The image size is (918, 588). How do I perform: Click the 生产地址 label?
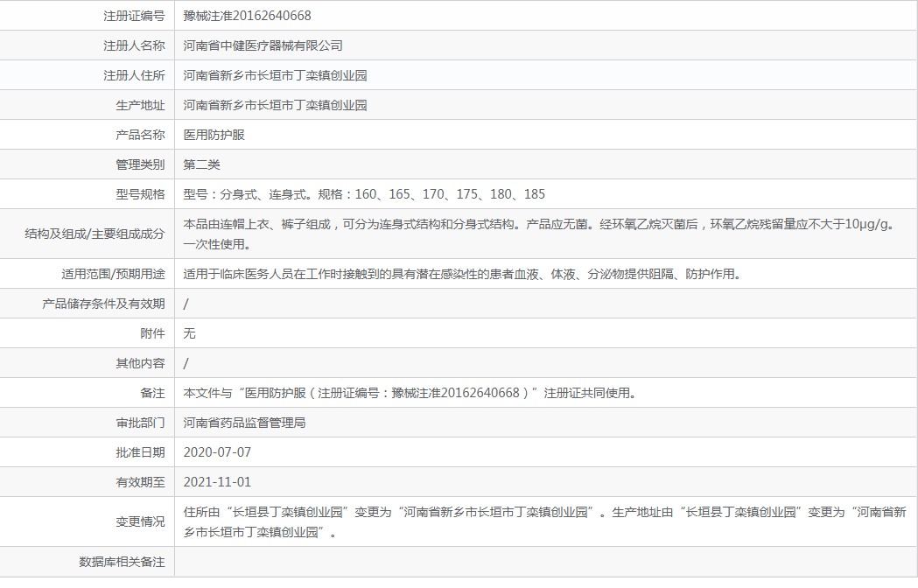point(141,105)
